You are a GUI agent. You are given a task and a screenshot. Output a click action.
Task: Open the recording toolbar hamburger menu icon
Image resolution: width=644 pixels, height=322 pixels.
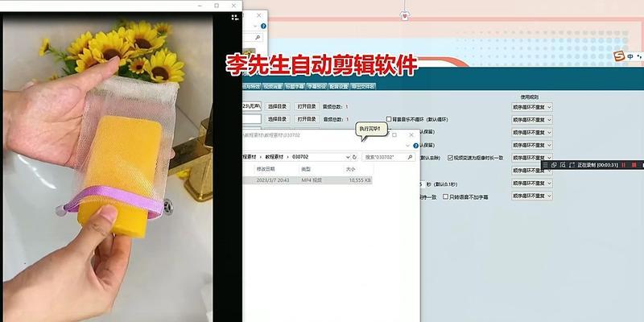(546, 165)
